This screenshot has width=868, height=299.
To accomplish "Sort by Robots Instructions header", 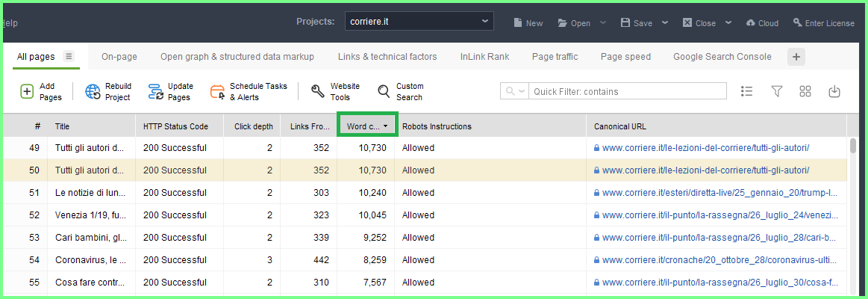I will [490, 126].
